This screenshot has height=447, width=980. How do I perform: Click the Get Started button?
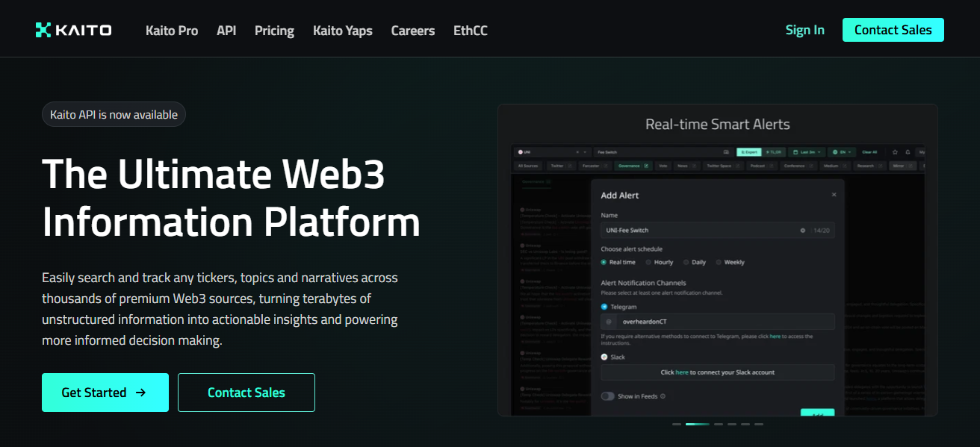coord(105,393)
